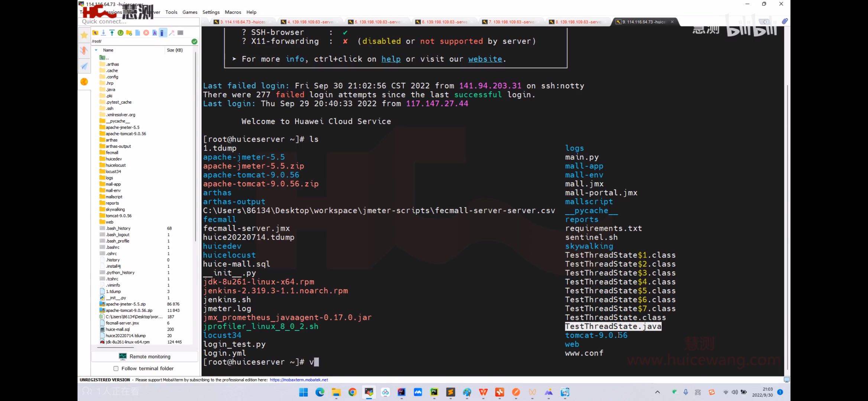Open the yellow star Sessions sidebar tab
The height and width of the screenshot is (401, 868).
84,35
